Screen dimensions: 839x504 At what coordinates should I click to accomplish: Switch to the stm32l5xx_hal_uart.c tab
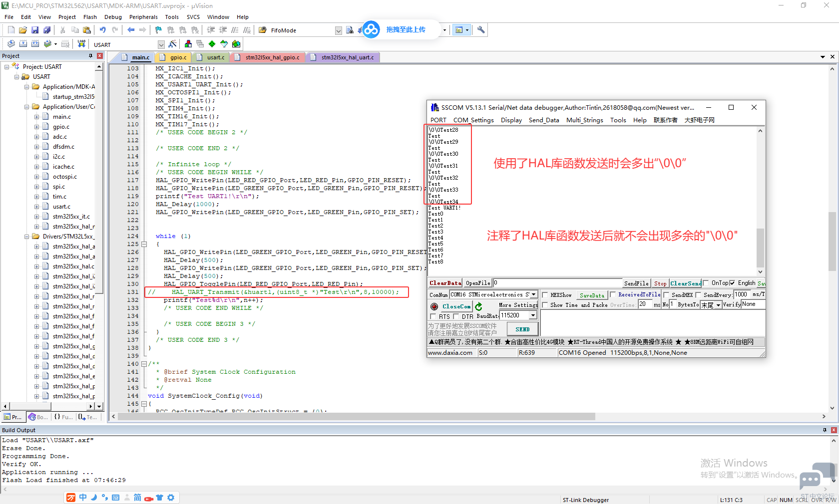tap(343, 57)
